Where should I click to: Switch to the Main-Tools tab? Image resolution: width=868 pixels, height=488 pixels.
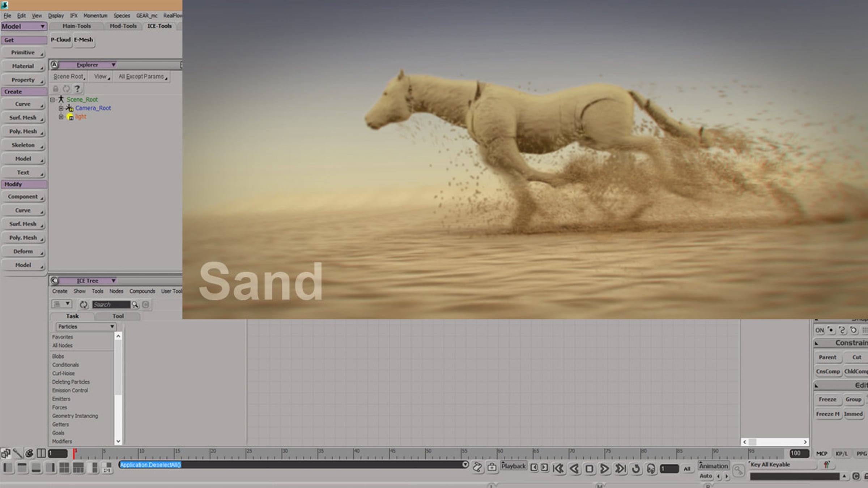tap(77, 26)
